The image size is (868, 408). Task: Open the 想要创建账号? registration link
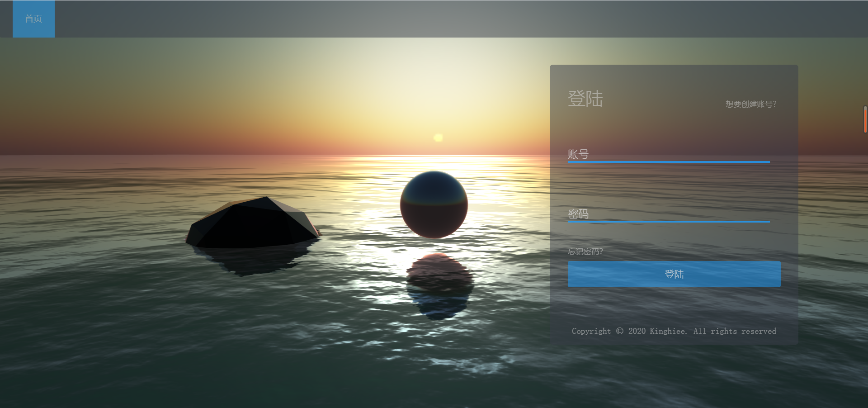750,104
